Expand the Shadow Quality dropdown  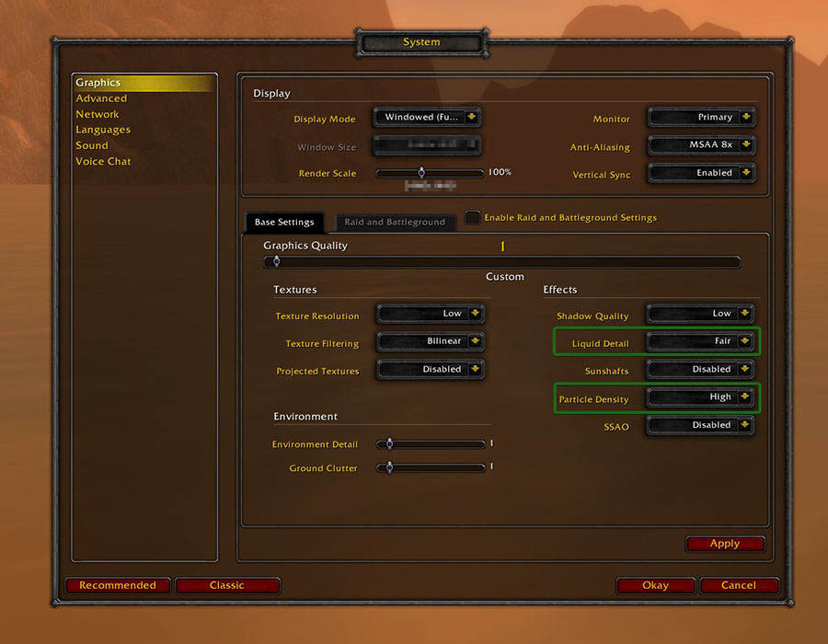(x=700, y=314)
